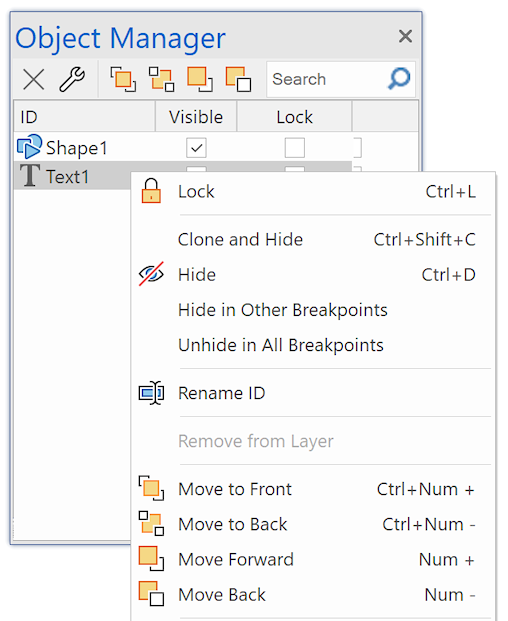Click Move to Back toolbar icon
The image size is (508, 621).
161,79
